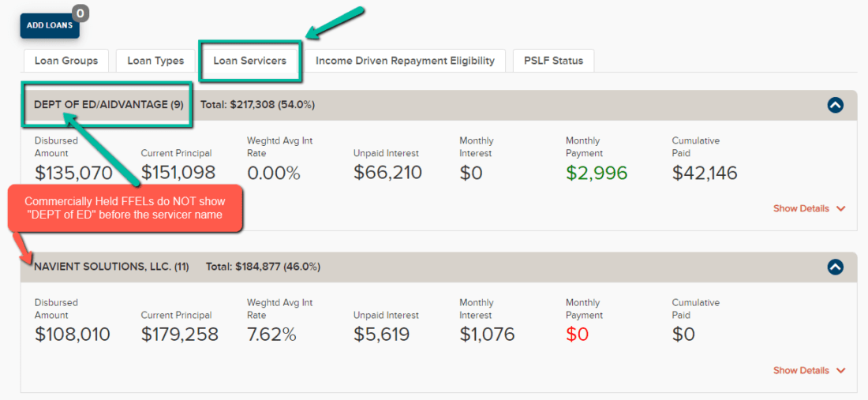Select the Loan Servicers tab
Screen dimensions: 868x400
click(249, 61)
